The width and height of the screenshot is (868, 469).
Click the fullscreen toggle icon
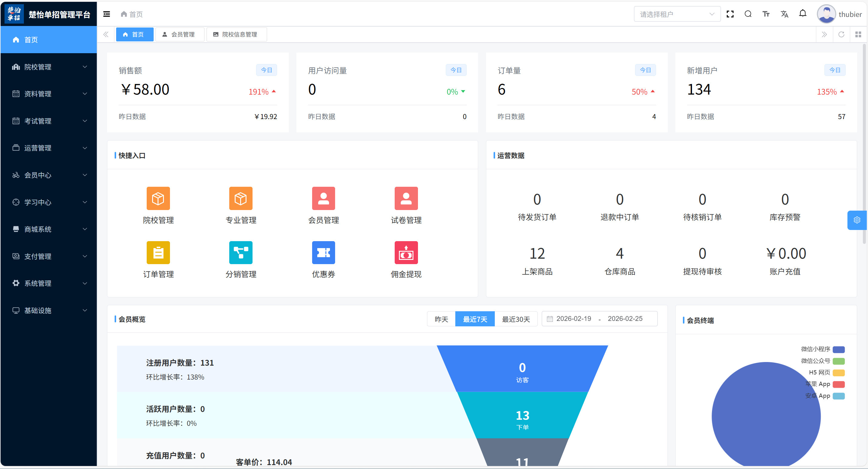pyautogui.click(x=730, y=14)
